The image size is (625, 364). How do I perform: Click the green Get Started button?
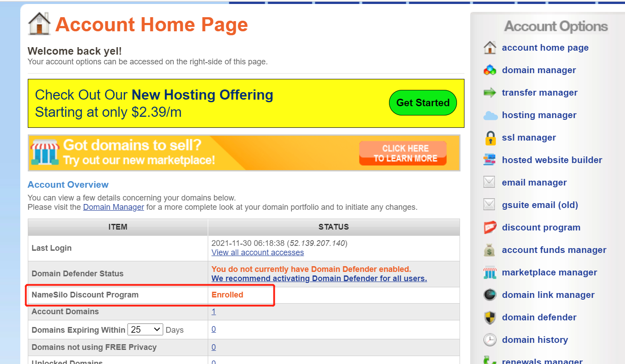tap(423, 103)
